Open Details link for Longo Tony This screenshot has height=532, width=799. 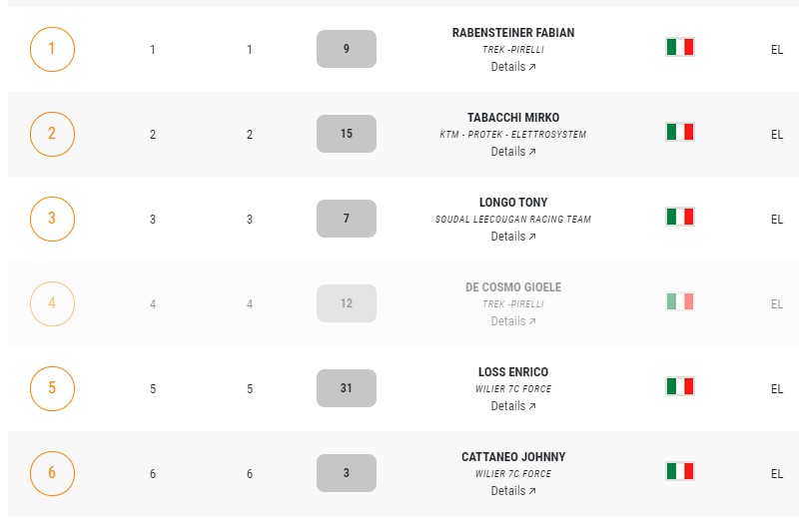(x=513, y=237)
